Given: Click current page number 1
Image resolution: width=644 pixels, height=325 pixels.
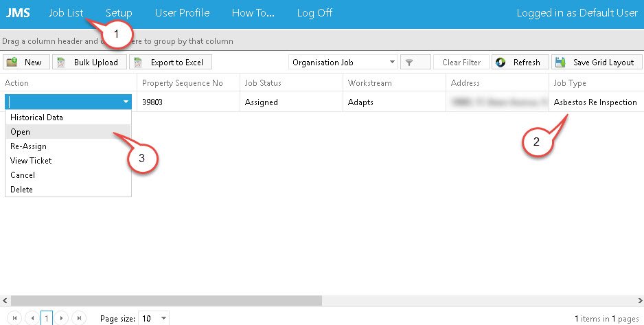Looking at the screenshot, I should 47,318.
